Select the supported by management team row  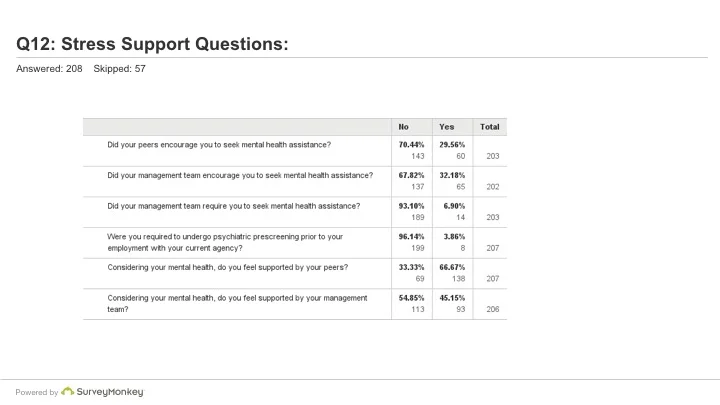point(295,304)
